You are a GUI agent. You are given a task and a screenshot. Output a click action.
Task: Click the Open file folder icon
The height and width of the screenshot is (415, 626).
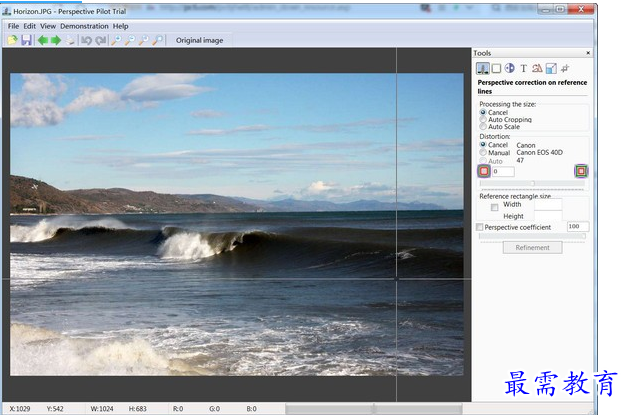(x=12, y=40)
